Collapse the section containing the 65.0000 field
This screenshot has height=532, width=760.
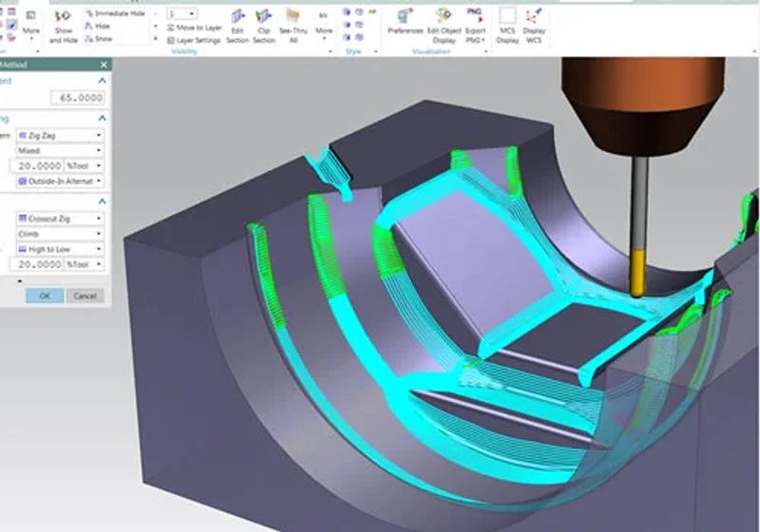point(103,81)
